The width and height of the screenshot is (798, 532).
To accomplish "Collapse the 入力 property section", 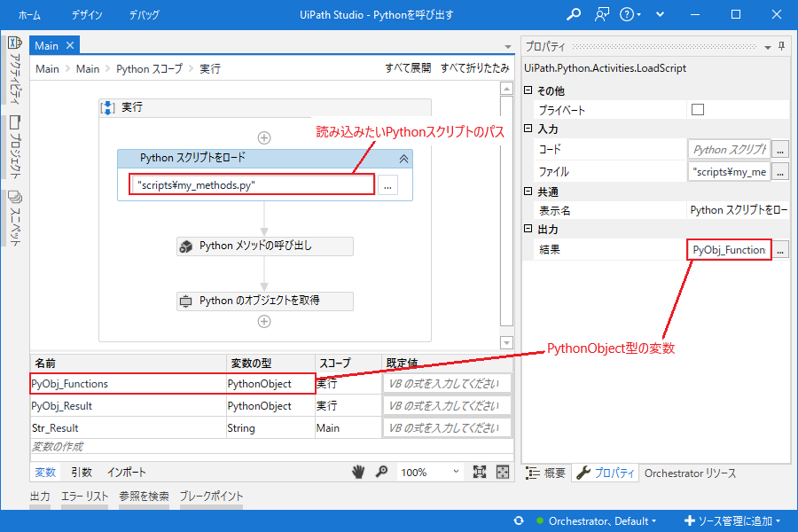I will (x=528, y=129).
